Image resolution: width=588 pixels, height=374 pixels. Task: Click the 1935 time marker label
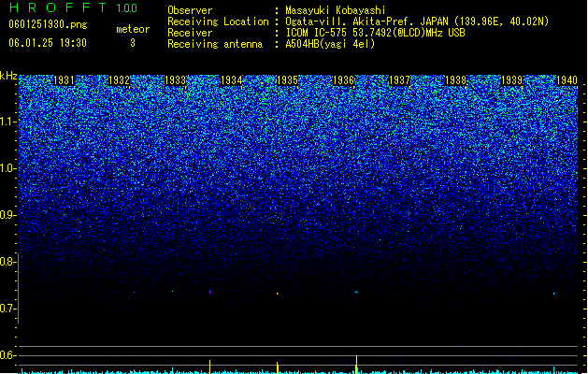coord(287,80)
